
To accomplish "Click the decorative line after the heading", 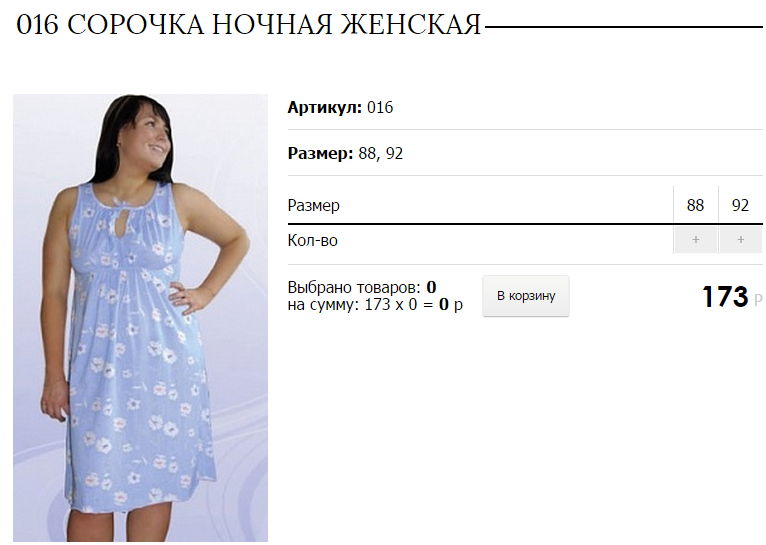I will pyautogui.click(x=623, y=27).
